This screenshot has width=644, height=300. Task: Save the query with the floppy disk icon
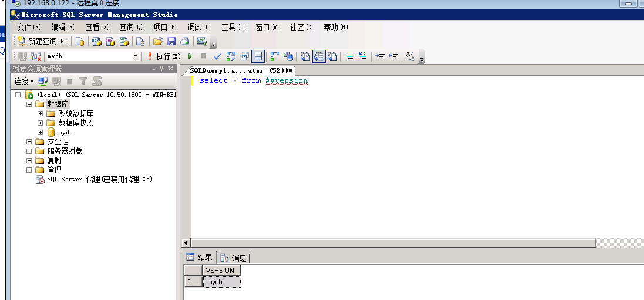tap(171, 42)
